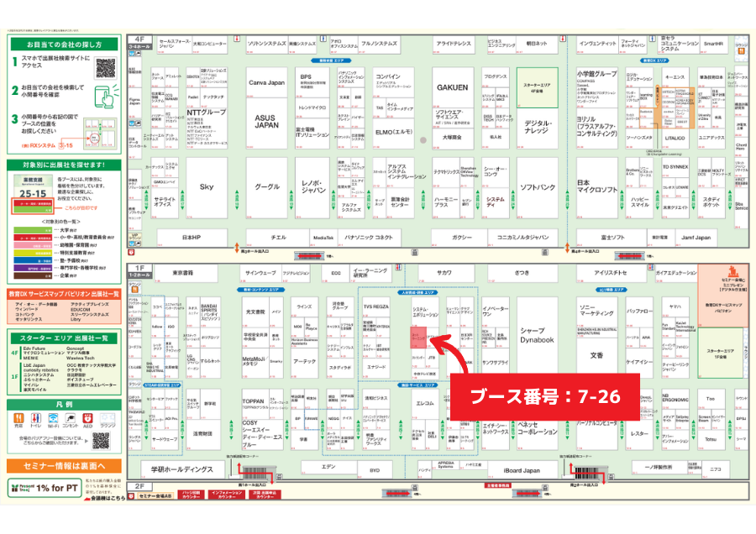Click the 売店 shop legend icon

tap(18, 418)
